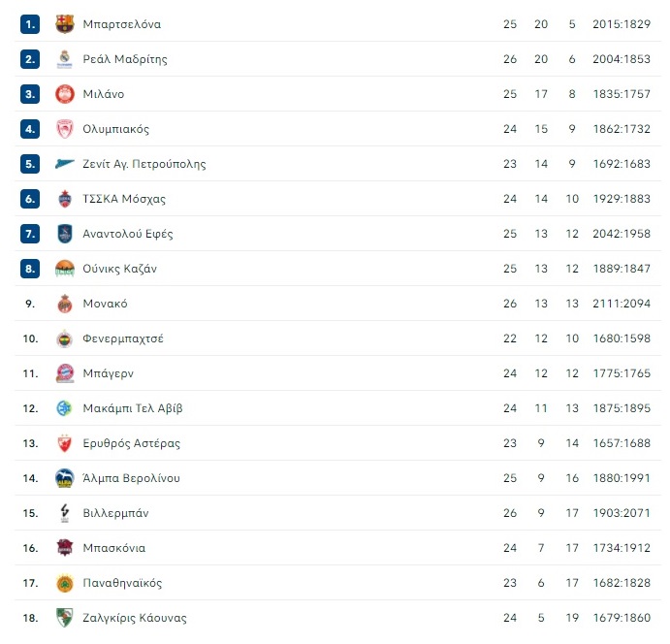This screenshot has width=670, height=644.
Task: Click the Anadolu Efes shield logo
Action: coord(65,234)
